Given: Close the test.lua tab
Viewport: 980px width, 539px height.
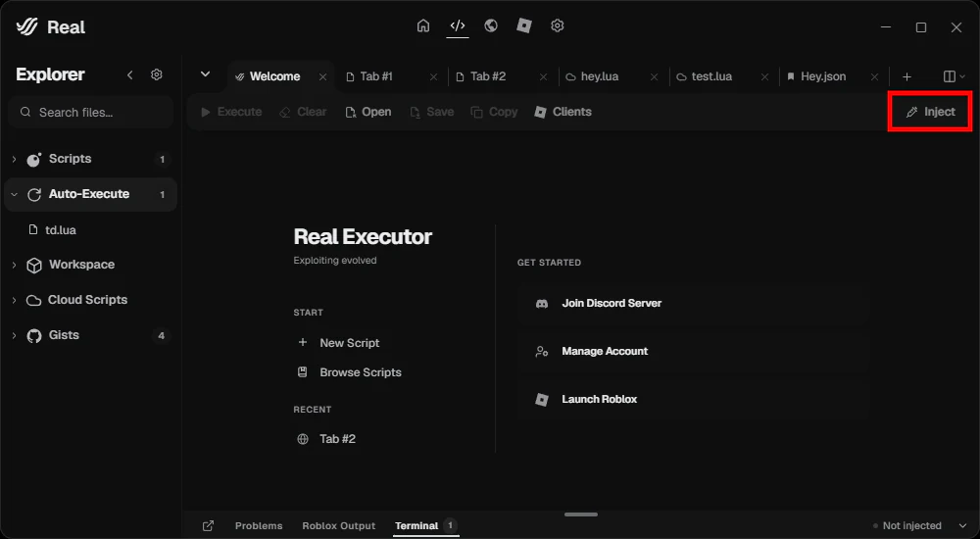Looking at the screenshot, I should point(765,76).
